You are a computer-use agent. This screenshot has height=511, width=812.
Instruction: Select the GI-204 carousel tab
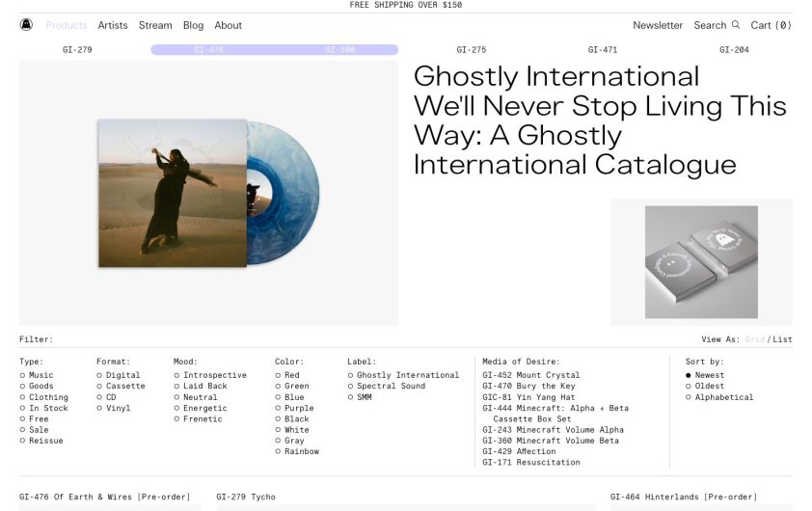pos(734,50)
